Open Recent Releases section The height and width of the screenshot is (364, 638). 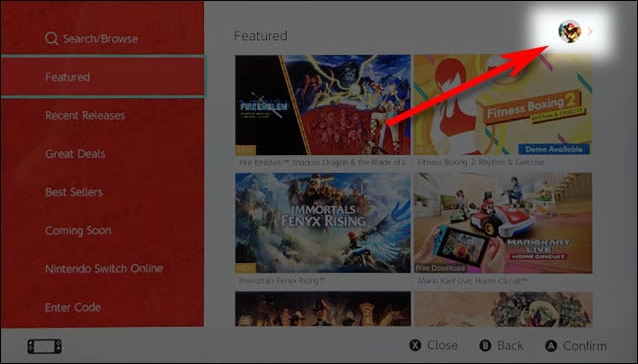pyautogui.click(x=85, y=116)
